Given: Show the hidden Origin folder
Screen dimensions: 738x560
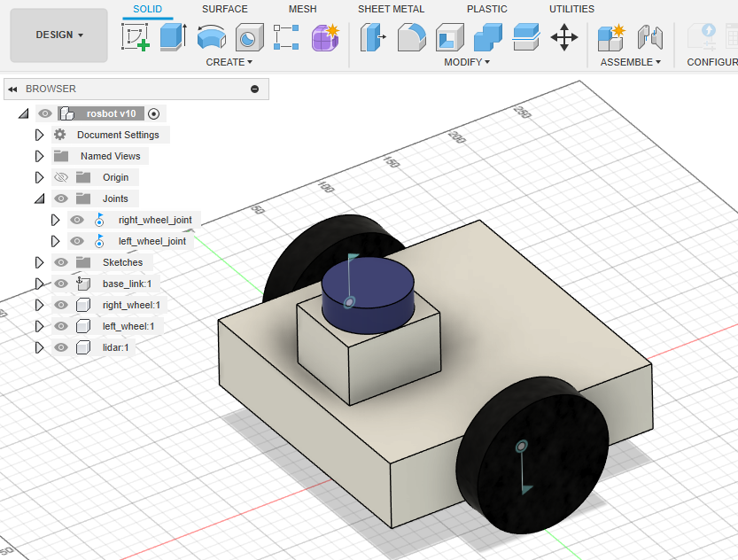Looking at the screenshot, I should tap(61, 177).
